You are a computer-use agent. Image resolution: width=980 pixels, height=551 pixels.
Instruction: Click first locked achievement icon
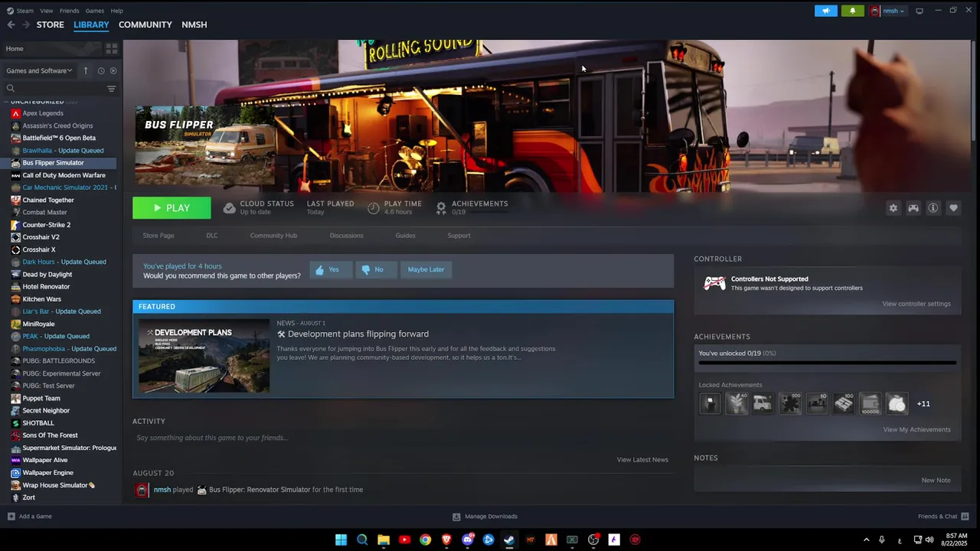[x=710, y=403]
